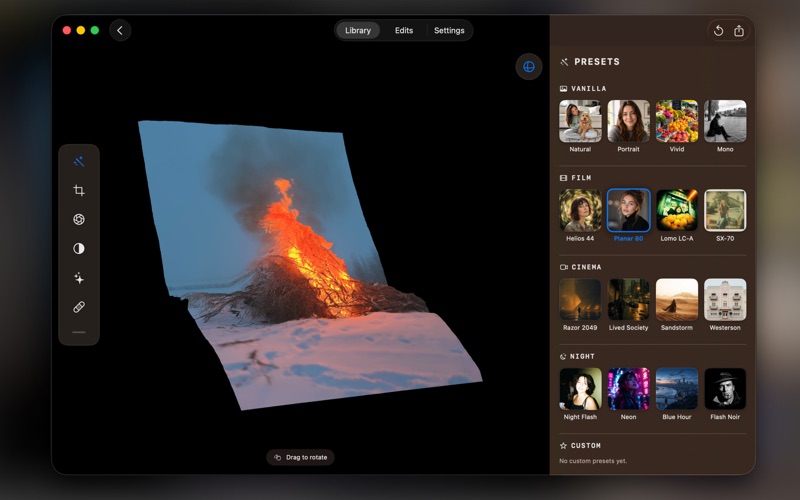
Task: Select the sparkle enhance tool
Action: (x=79, y=278)
